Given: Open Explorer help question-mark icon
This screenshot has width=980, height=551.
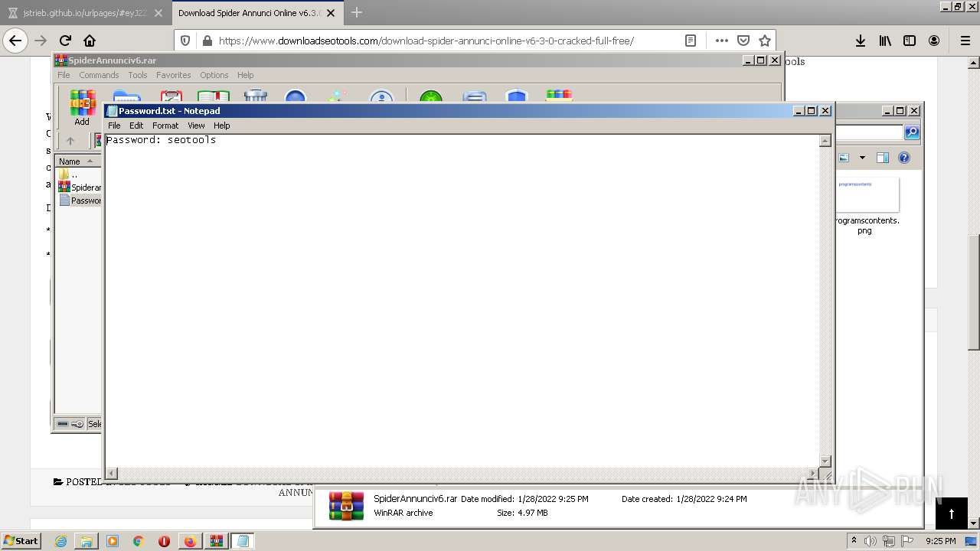Looking at the screenshot, I should click(904, 158).
